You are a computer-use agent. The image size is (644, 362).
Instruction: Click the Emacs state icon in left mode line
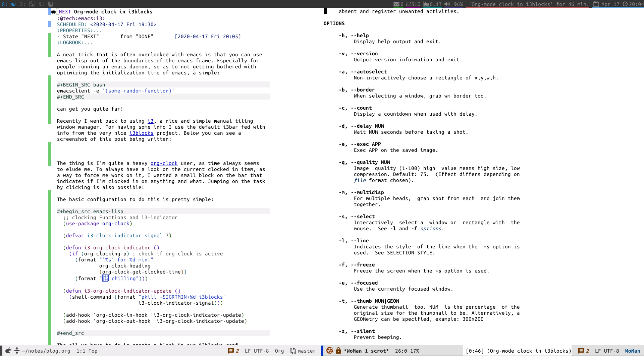click(8, 351)
